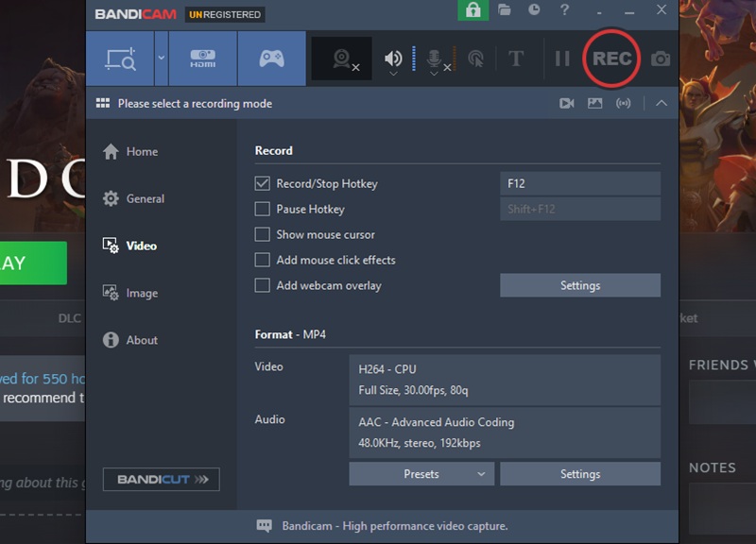
Task: Enable Add mouse click effects checkbox
Action: pyautogui.click(x=263, y=261)
